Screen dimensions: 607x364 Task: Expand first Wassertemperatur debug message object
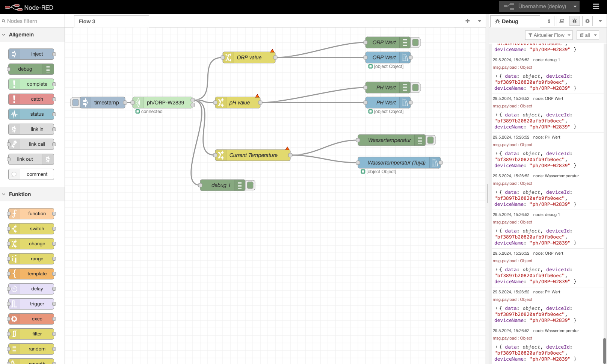pyautogui.click(x=497, y=192)
